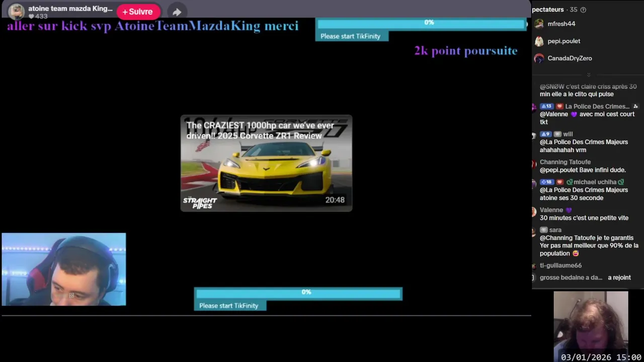Click 'La Police Des Crimes...' username in chat
Image resolution: width=644 pixels, height=362 pixels.
597,107
